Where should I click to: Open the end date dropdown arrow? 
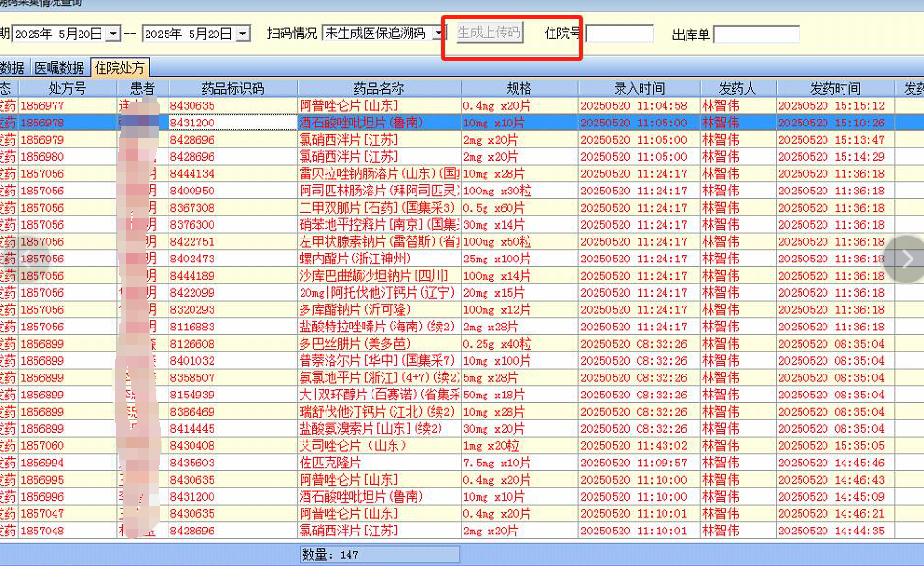point(243,34)
